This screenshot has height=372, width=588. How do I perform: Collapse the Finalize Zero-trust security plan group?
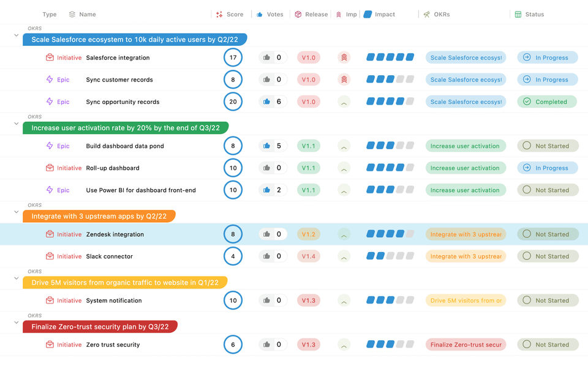click(x=17, y=322)
